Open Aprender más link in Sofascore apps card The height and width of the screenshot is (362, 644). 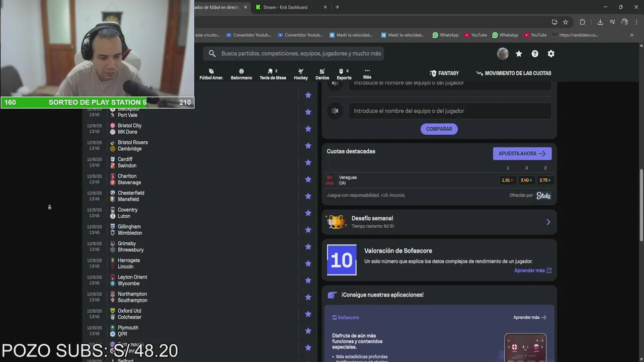tap(529, 317)
